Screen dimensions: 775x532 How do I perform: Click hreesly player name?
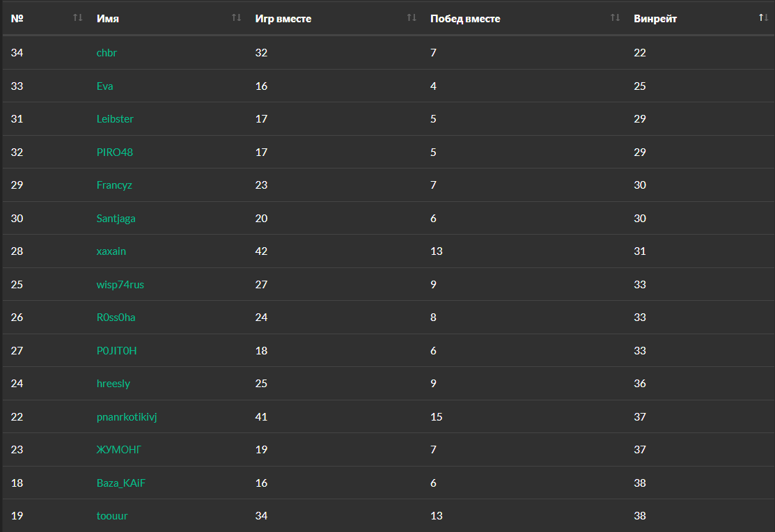click(x=113, y=384)
